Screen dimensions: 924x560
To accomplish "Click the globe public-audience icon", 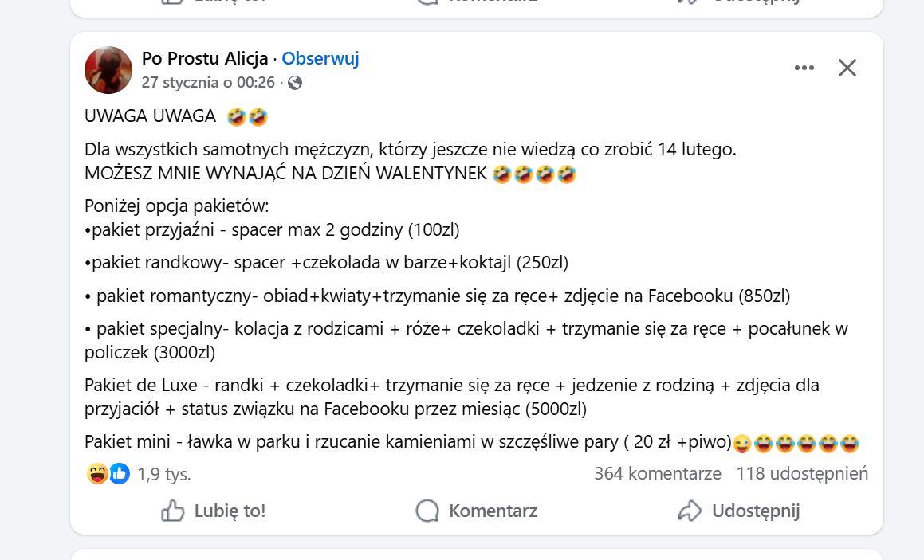I will click(295, 83).
